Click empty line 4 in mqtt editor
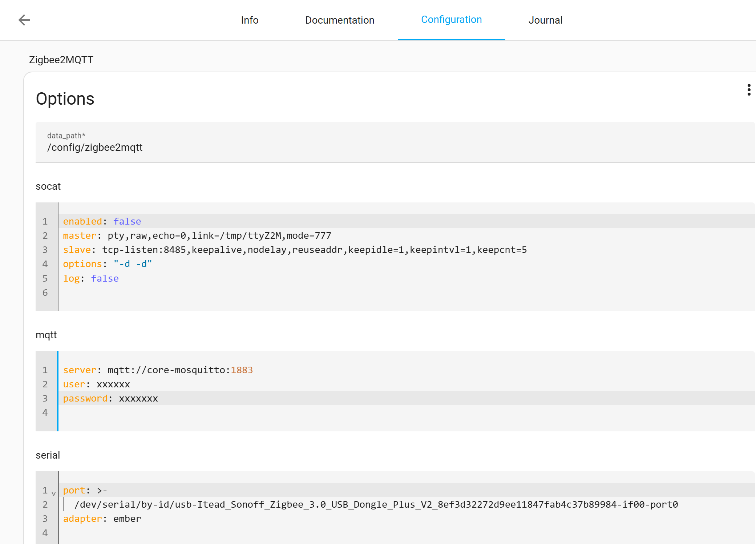The width and height of the screenshot is (756, 544). [407, 412]
